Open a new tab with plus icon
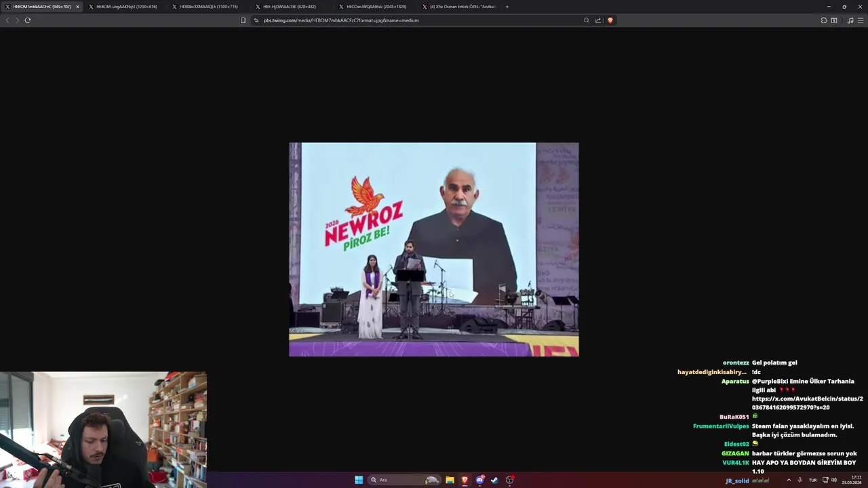This screenshot has width=868, height=488. click(507, 7)
